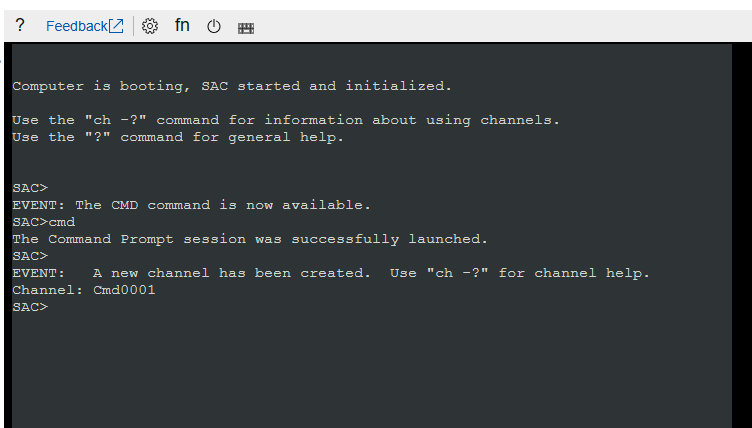Click the external-link icon beside Feedback
Screen dimensions: 752x428
coord(117,27)
